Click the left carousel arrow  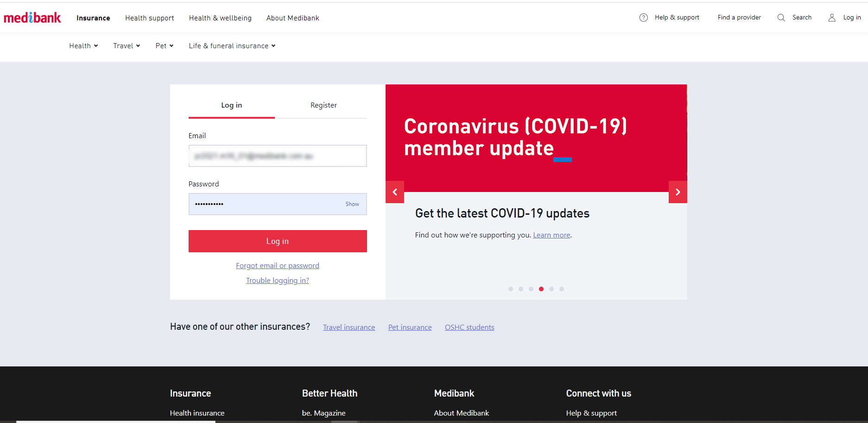click(x=395, y=192)
